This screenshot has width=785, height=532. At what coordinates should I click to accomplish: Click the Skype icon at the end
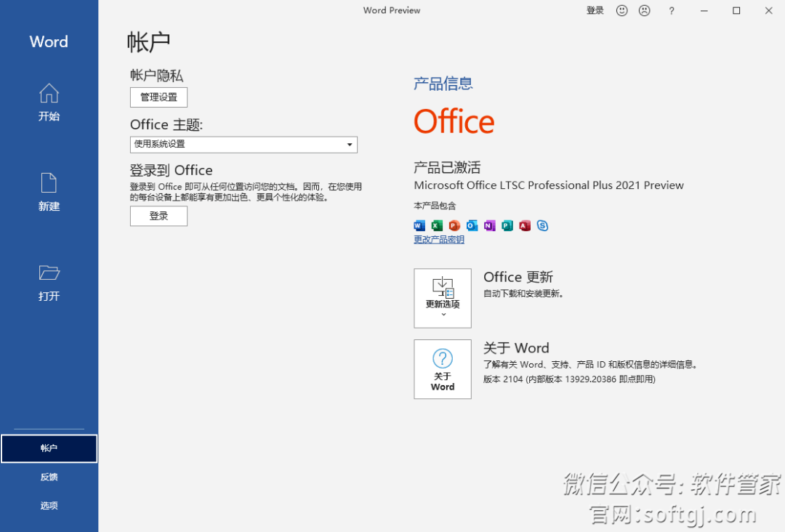point(542,225)
